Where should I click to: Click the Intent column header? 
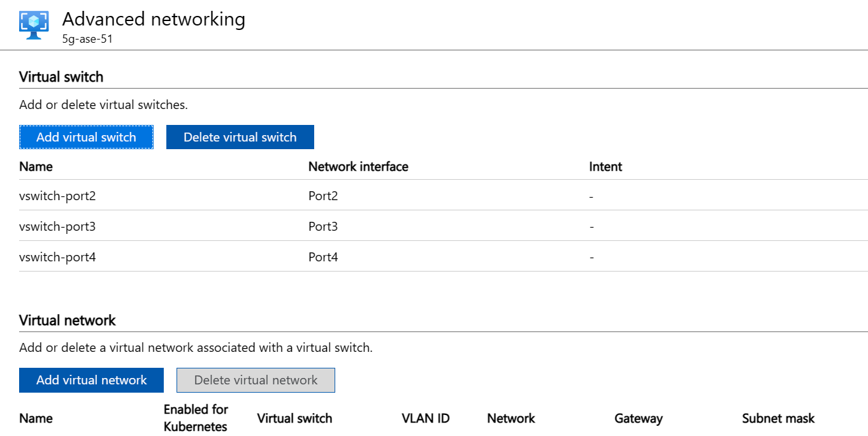coord(605,166)
